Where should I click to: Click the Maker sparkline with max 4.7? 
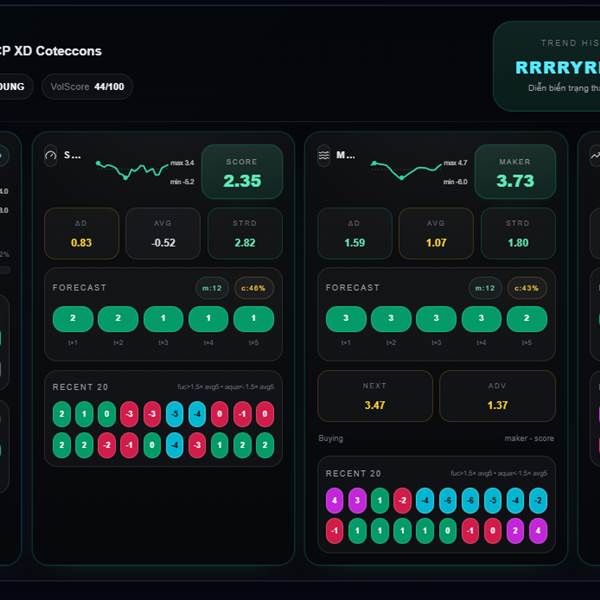[x=406, y=170]
